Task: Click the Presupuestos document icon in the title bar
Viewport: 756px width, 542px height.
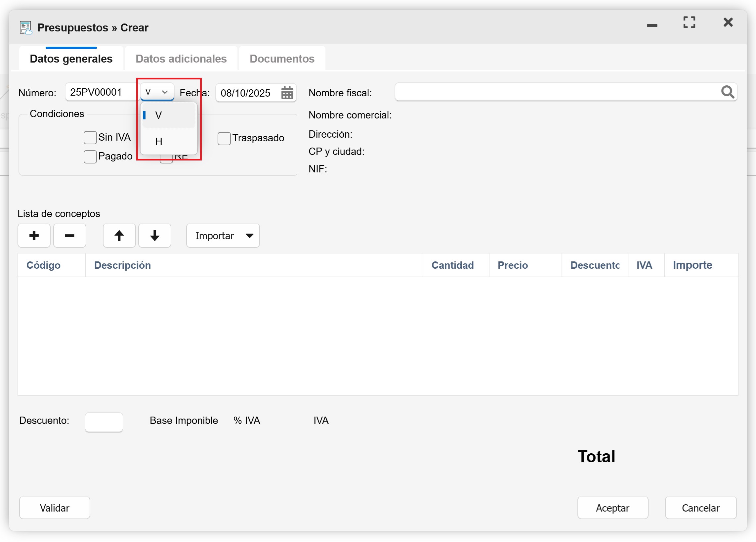Action: tap(26, 28)
